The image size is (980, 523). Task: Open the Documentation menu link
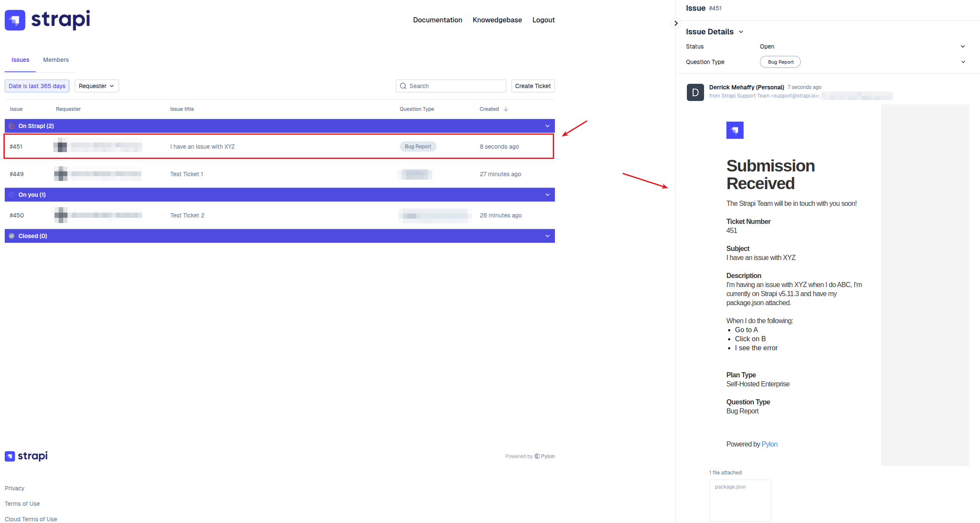coord(437,20)
